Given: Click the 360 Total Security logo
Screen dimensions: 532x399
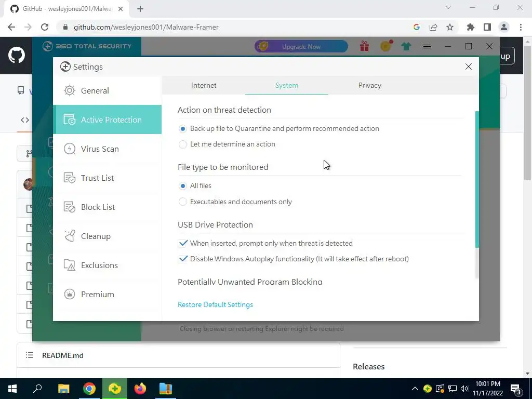Looking at the screenshot, I should pyautogui.click(x=87, y=46).
